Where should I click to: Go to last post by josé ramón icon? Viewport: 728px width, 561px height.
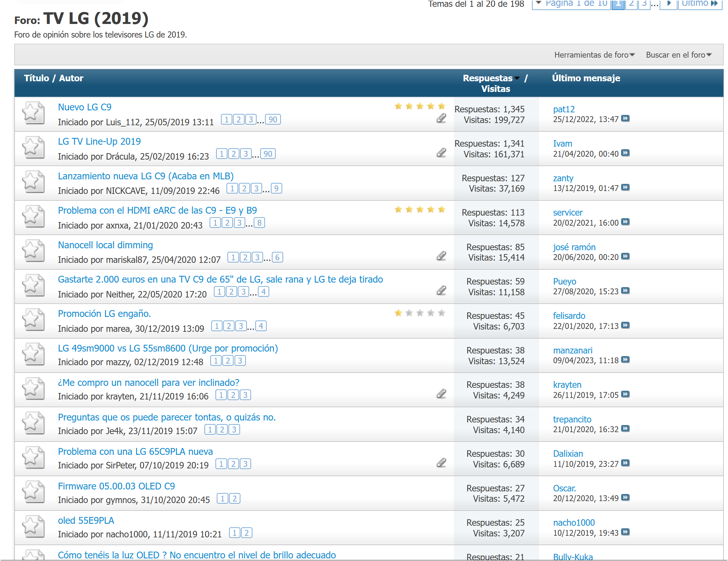626,256
